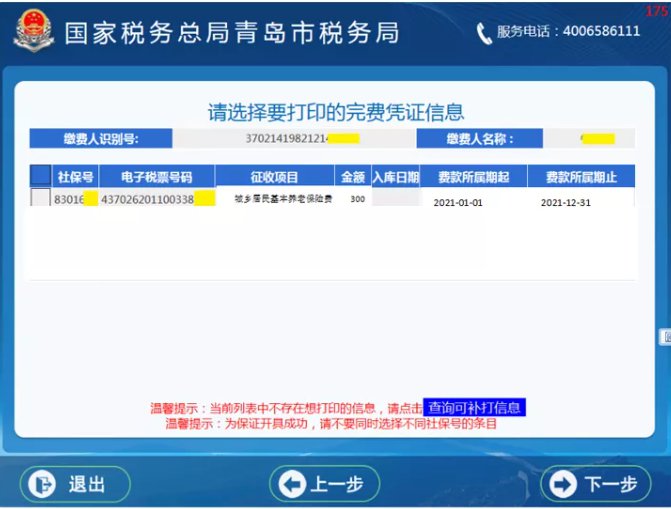Click the amount cell 300

click(357, 199)
